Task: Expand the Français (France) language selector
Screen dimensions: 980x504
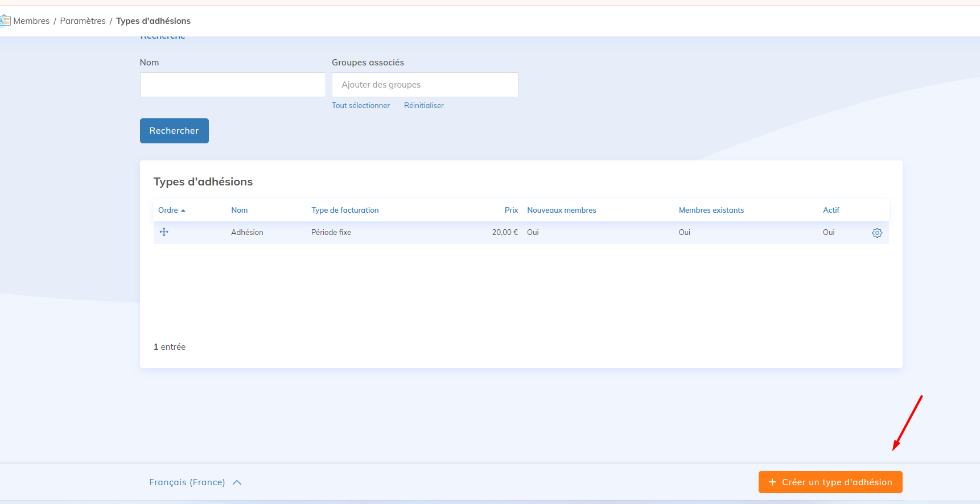Action: tap(195, 482)
